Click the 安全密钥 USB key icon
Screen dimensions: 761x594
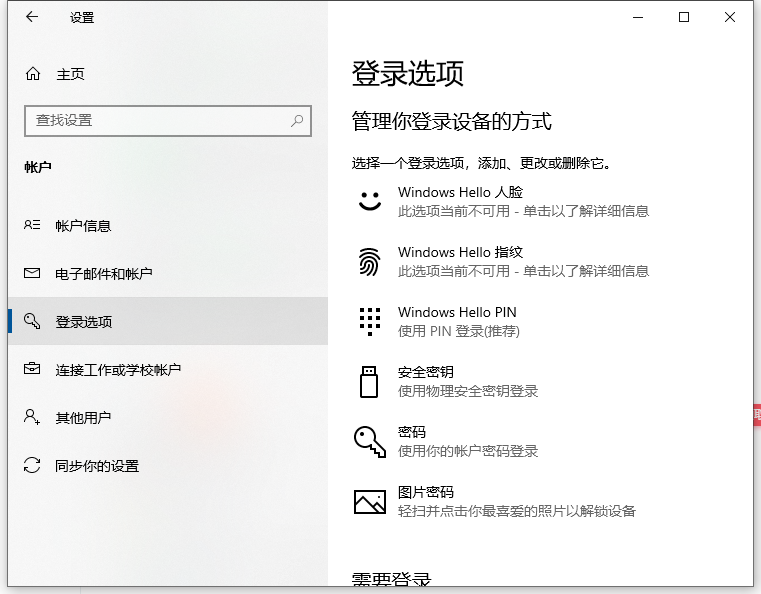370,381
